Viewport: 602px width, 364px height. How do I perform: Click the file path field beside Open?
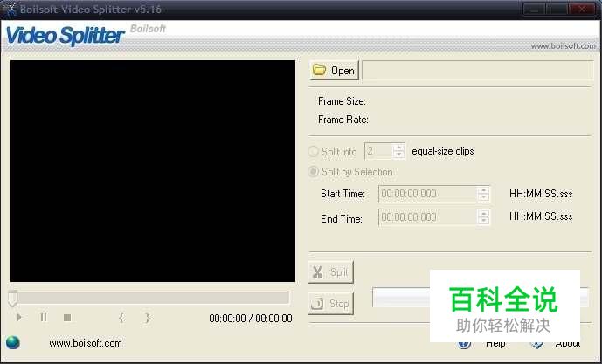point(478,70)
